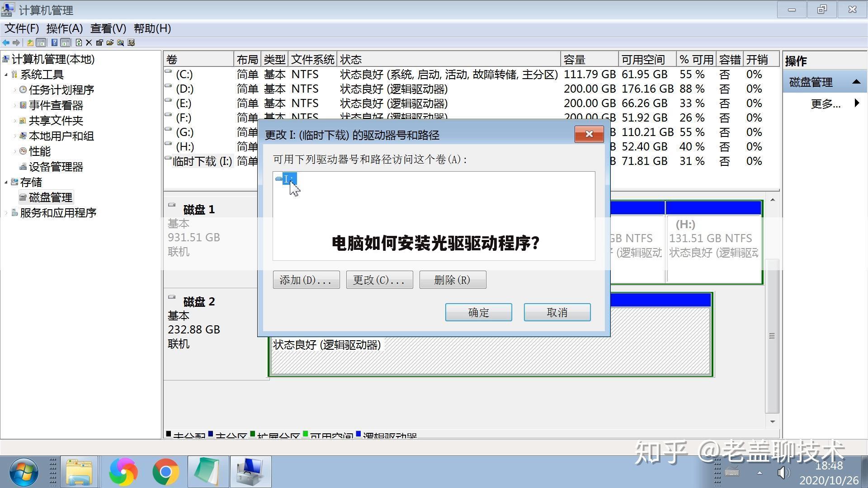The width and height of the screenshot is (868, 488).
Task: Collapse the 磁盘管理 actions section arrow
Action: coord(856,82)
